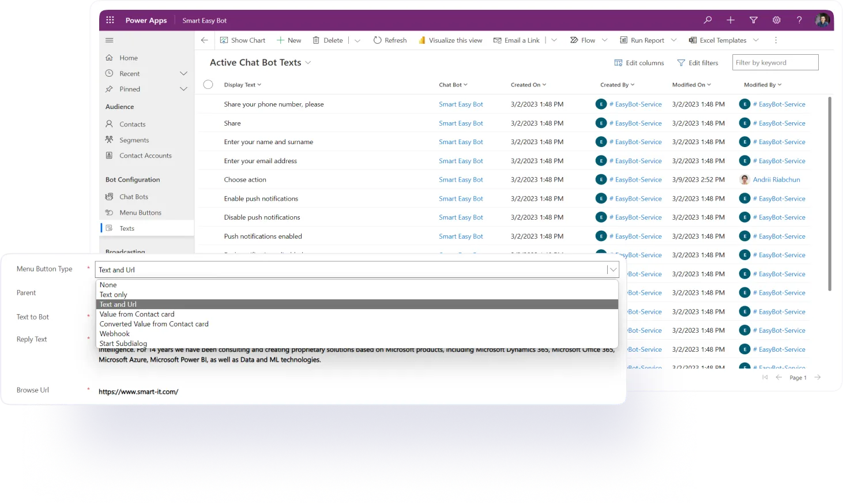
Task: Click Delete in the command bar
Action: click(x=328, y=40)
